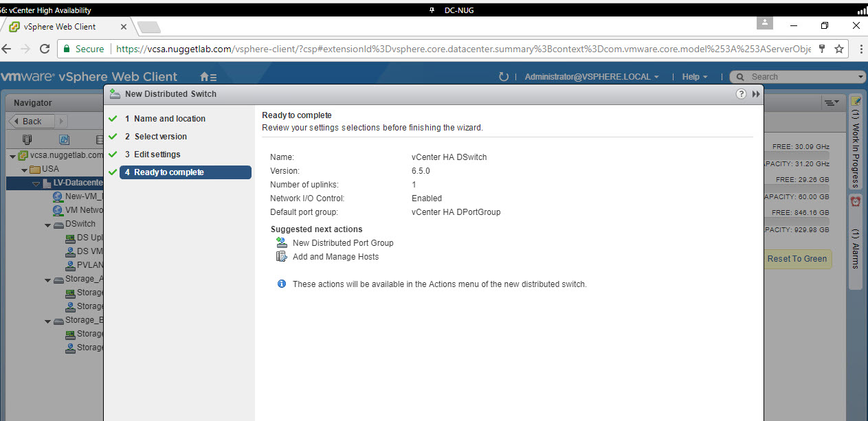Go to step 1 Name and location
The width and height of the screenshot is (868, 421).
(x=169, y=119)
